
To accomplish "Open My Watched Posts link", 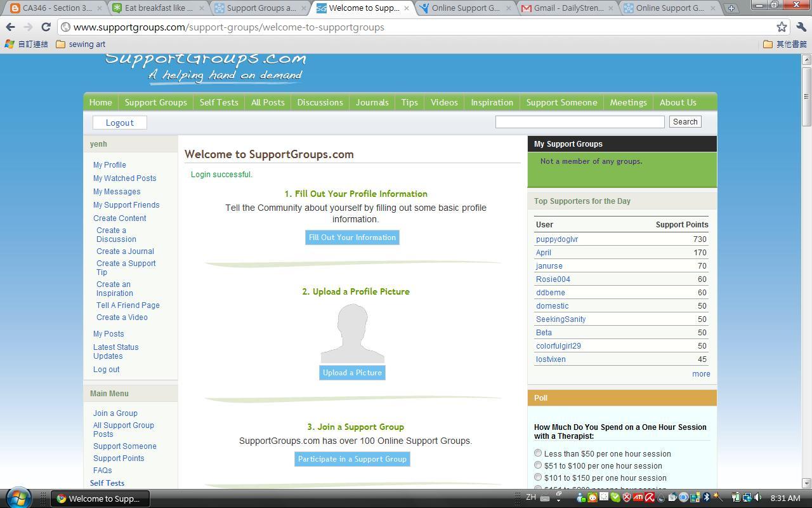I will tap(124, 178).
